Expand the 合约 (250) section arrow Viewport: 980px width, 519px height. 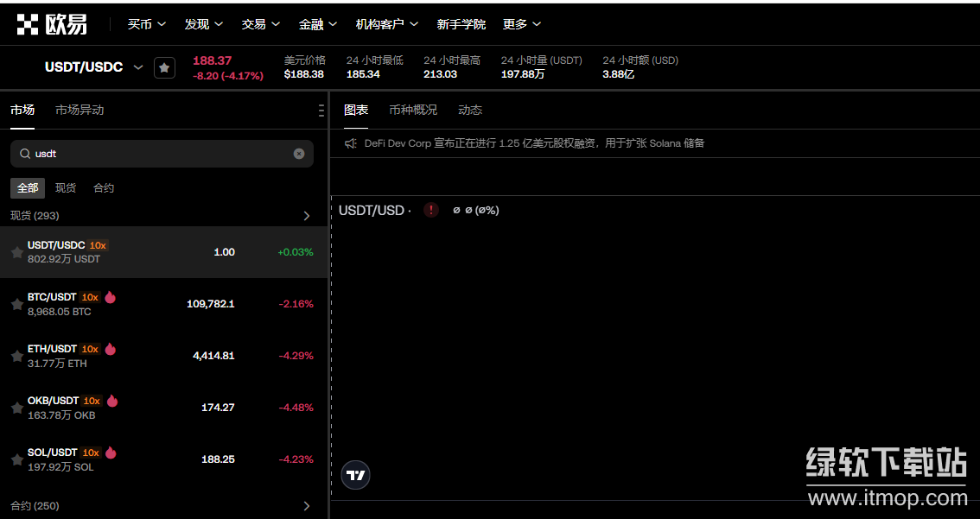coord(306,506)
